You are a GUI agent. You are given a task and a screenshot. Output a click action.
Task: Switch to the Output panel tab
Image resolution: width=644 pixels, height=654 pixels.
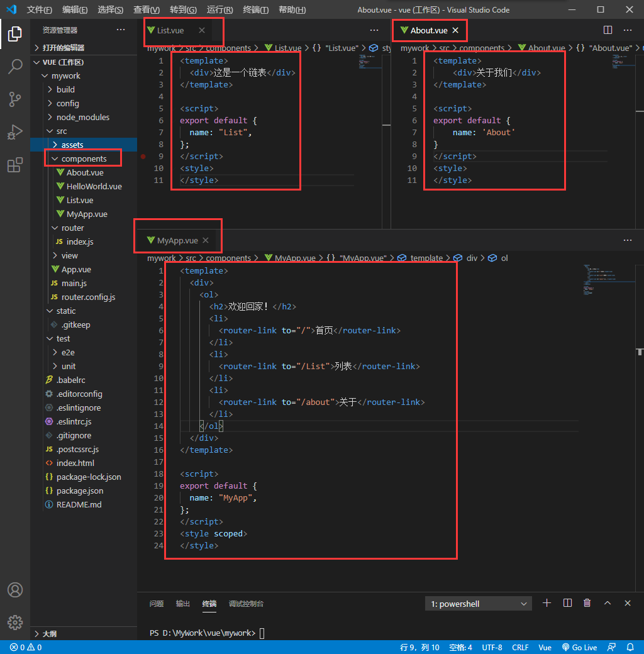pos(182,604)
